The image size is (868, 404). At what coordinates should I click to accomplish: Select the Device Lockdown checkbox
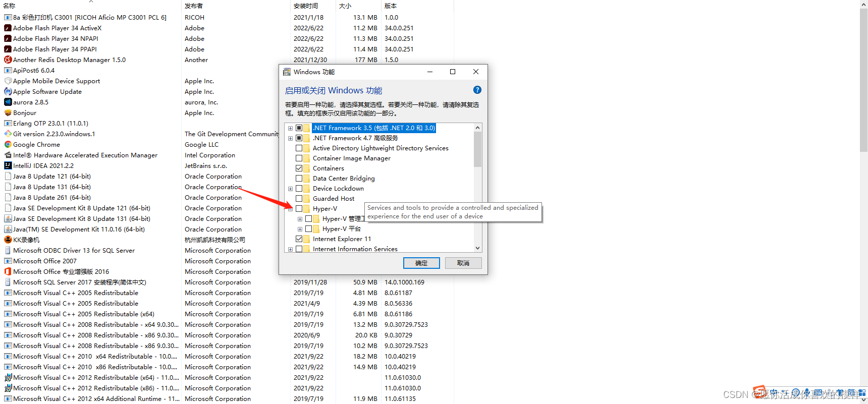click(299, 188)
